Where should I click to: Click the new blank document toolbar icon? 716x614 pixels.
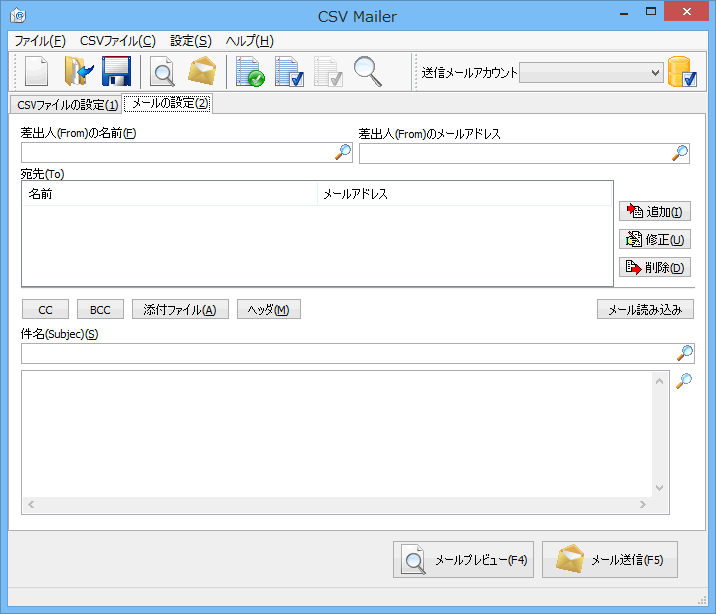[x=37, y=72]
